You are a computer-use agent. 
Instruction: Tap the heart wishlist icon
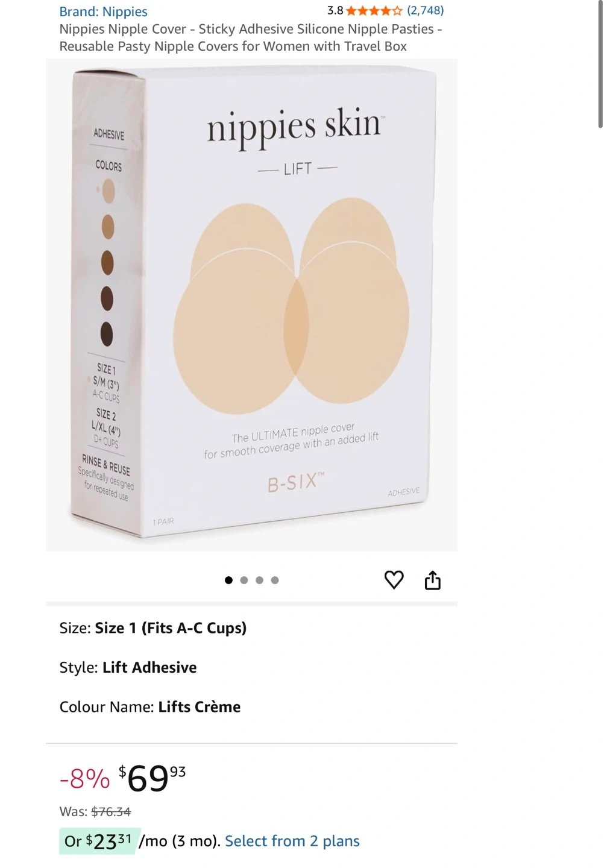(394, 580)
